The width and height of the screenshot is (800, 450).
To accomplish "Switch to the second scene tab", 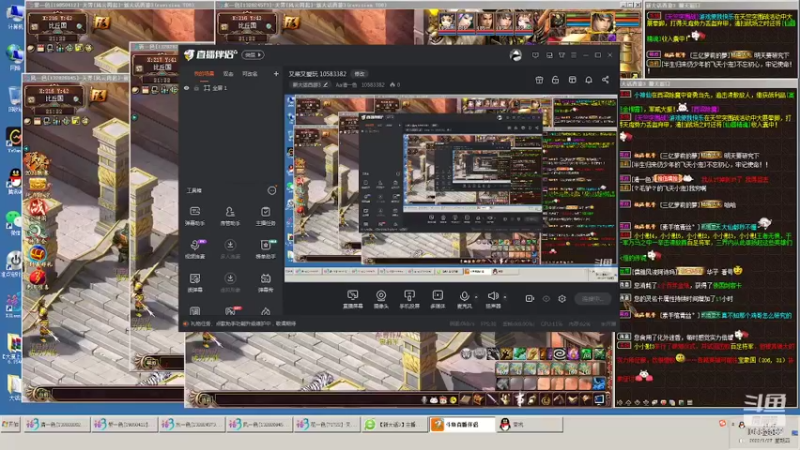I will pos(228,74).
